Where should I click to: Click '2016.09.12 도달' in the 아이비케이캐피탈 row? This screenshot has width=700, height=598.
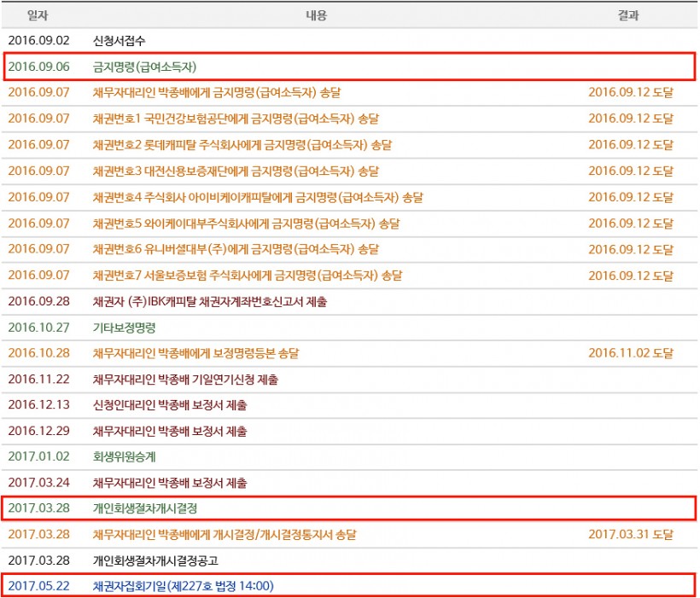(631, 198)
